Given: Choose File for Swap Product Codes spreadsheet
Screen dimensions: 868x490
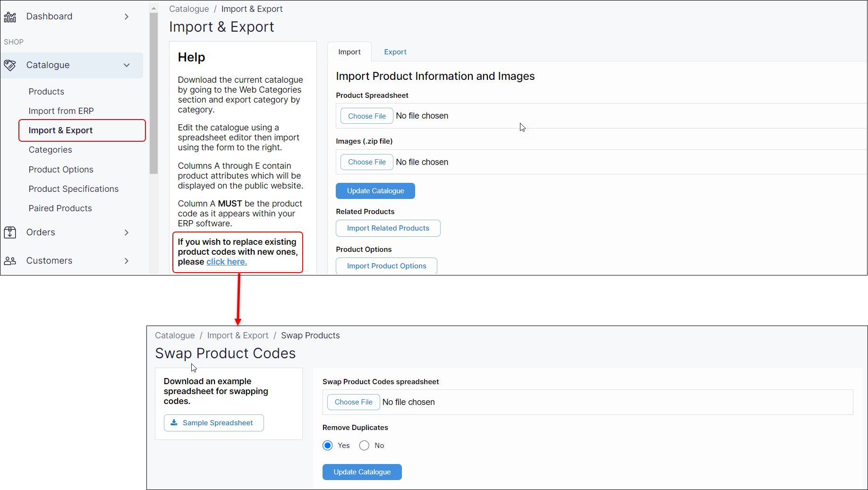Looking at the screenshot, I should click(x=354, y=402).
